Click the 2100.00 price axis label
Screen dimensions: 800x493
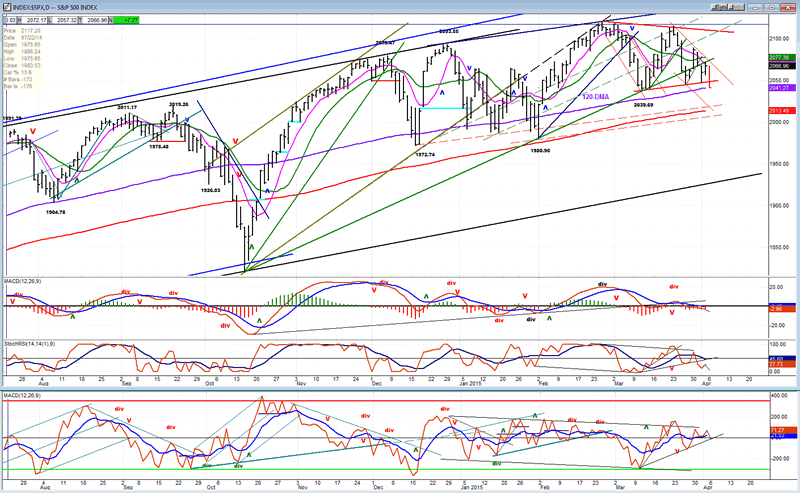[779, 39]
